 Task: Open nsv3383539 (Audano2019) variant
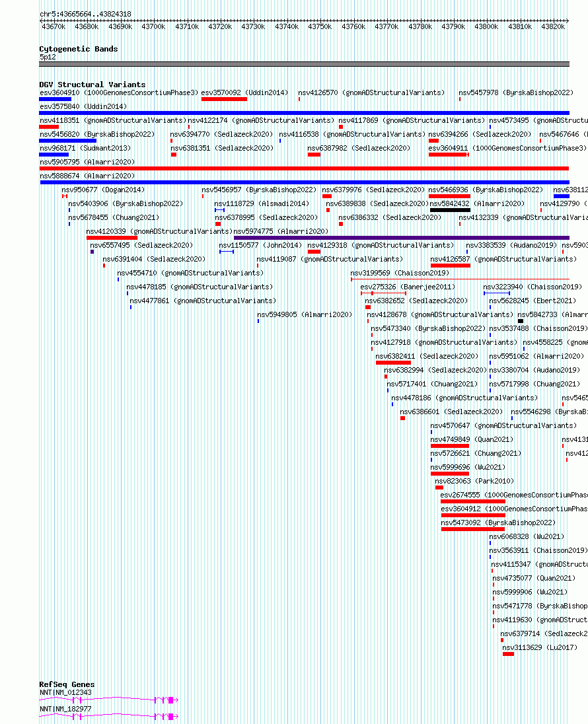[x=511, y=244]
